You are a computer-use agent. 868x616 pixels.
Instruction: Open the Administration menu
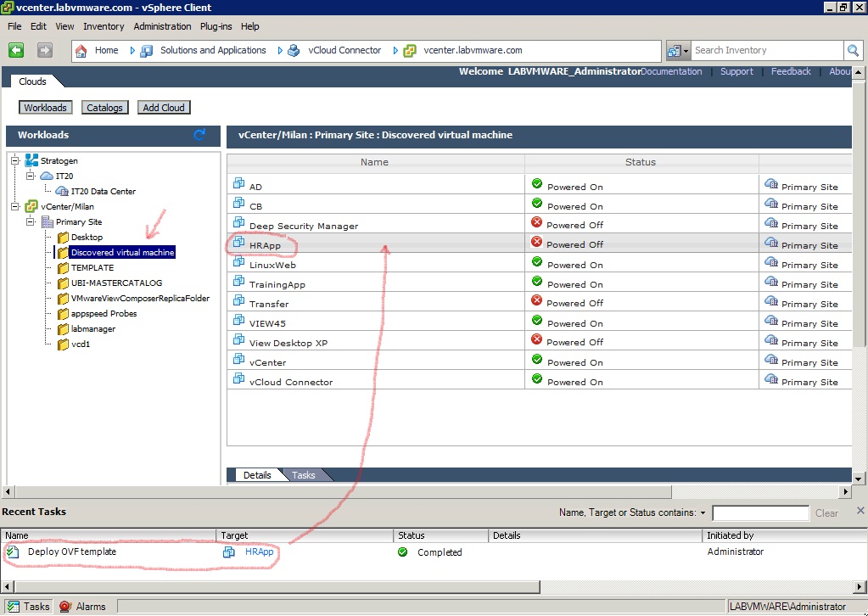coord(162,26)
